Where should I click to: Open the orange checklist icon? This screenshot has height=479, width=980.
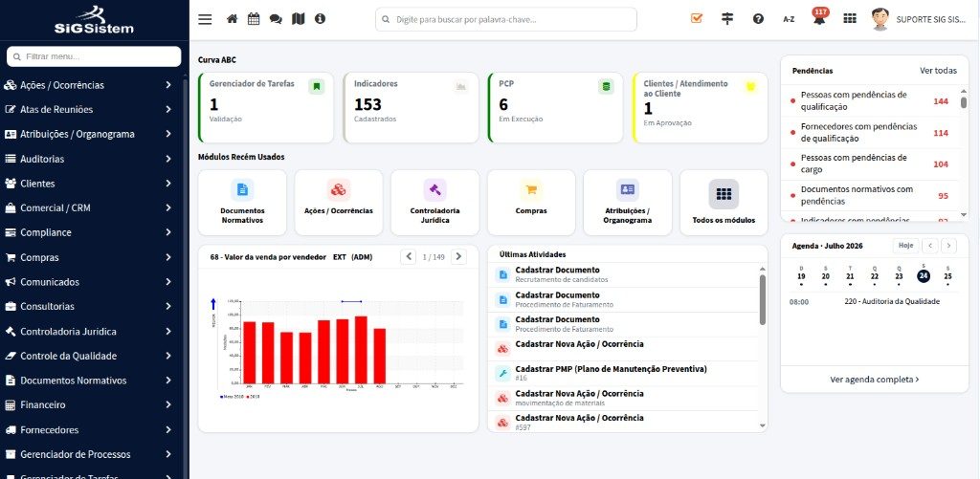point(697,19)
